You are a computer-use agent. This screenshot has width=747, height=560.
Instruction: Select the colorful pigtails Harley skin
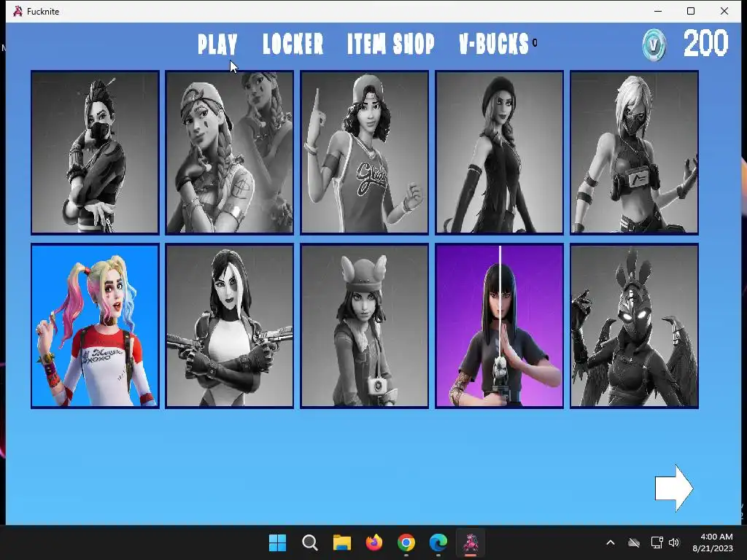coord(95,326)
